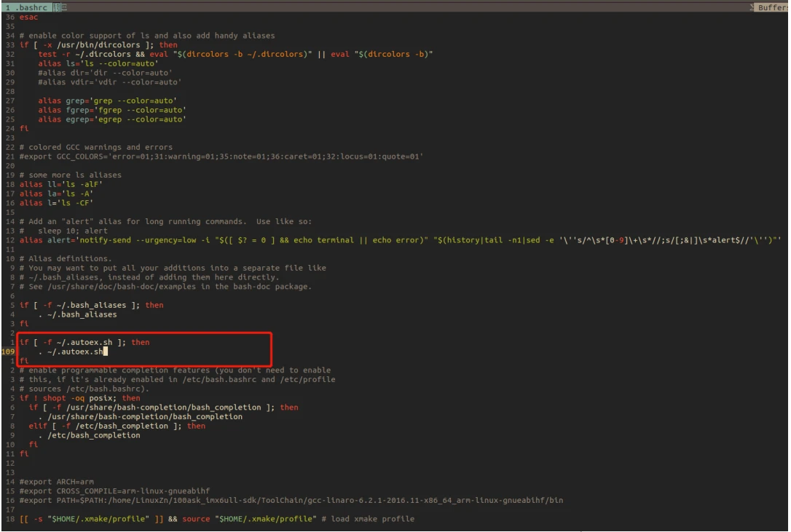
Task: Click comment '# See /usr/share/doc/bash-doc/examples'
Action: 165,287
